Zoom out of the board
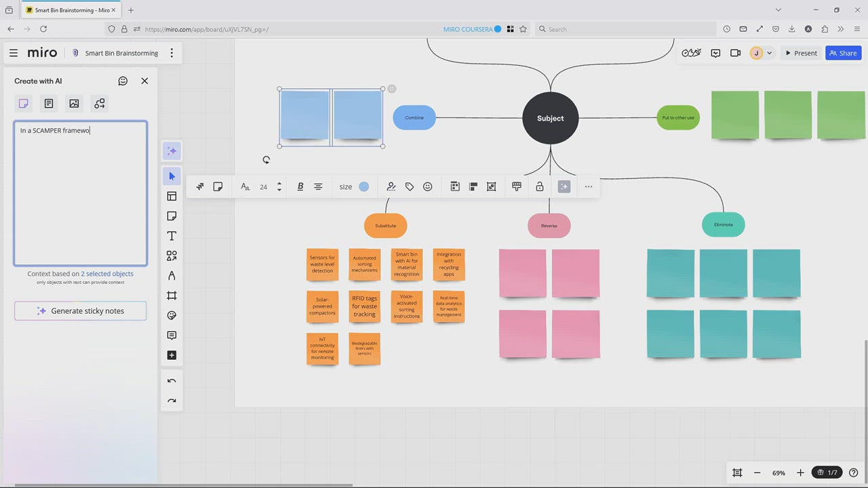868x488 pixels. point(757,472)
